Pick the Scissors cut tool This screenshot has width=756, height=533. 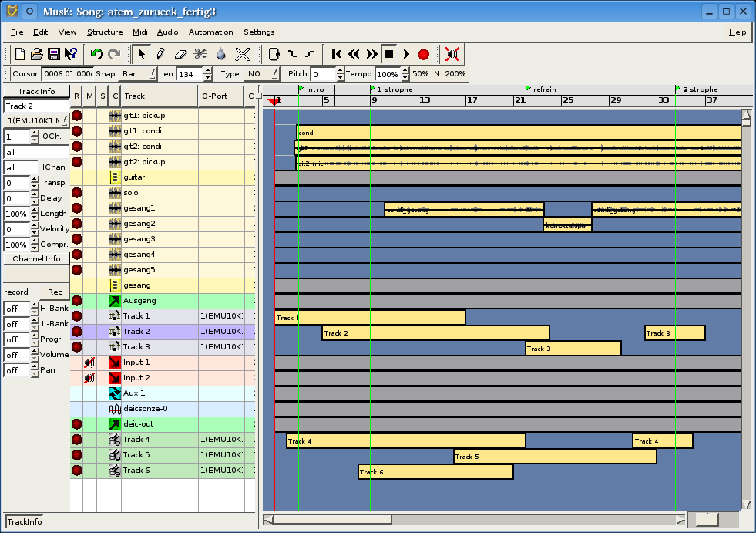200,54
